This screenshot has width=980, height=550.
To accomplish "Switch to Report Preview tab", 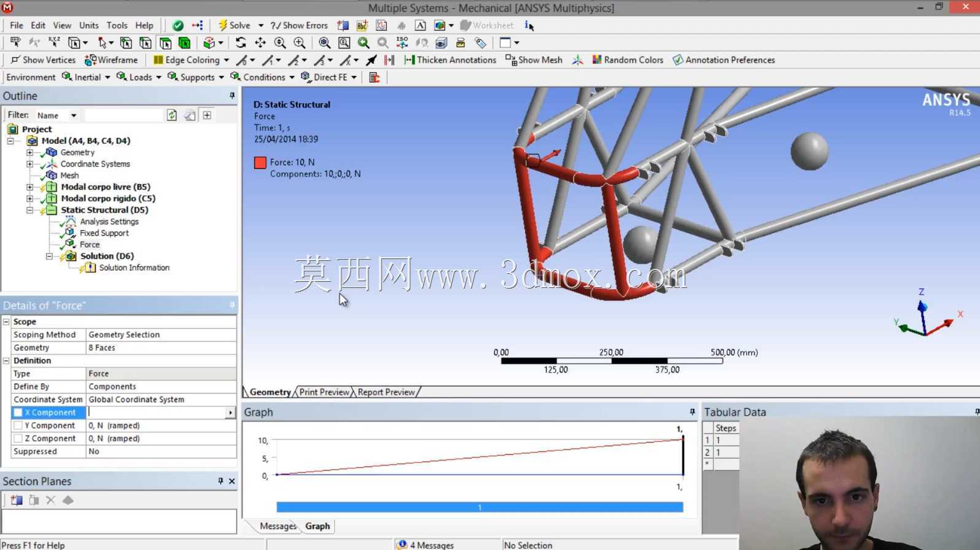I will 386,392.
